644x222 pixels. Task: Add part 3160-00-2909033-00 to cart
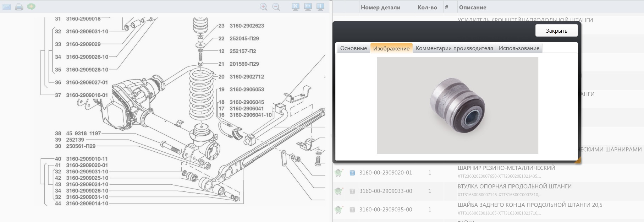coord(339,191)
